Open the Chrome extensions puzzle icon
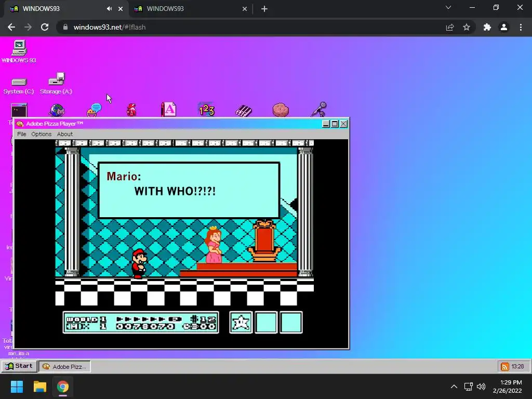The width and height of the screenshot is (532, 399). tap(487, 27)
